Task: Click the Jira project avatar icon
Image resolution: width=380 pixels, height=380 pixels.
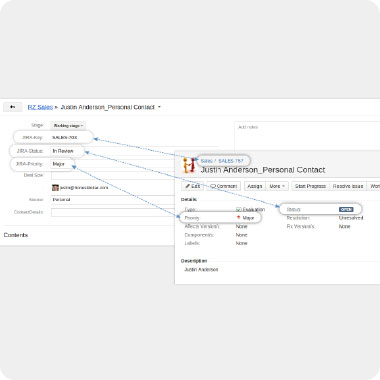Action: coord(189,165)
